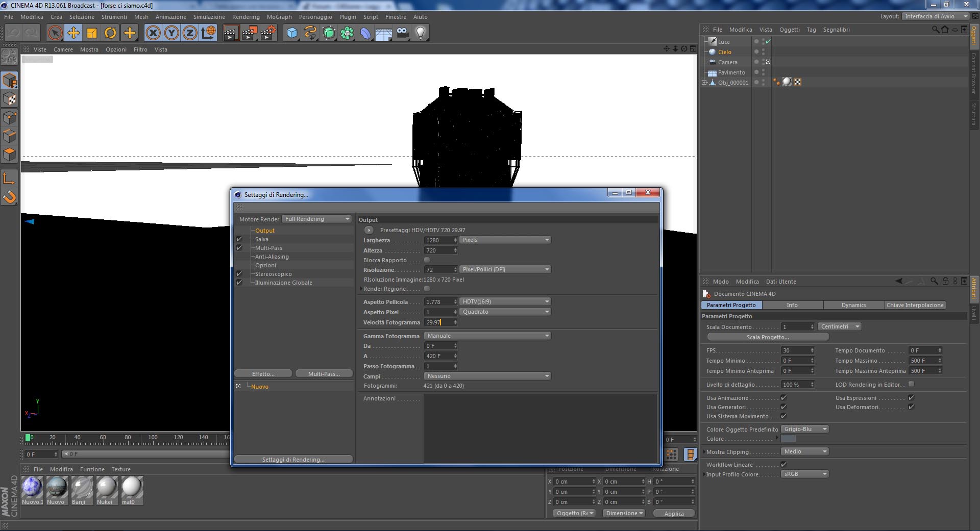Image resolution: width=980 pixels, height=531 pixels.
Task: Click the search icon in the Object Manager
Action: coord(935,30)
